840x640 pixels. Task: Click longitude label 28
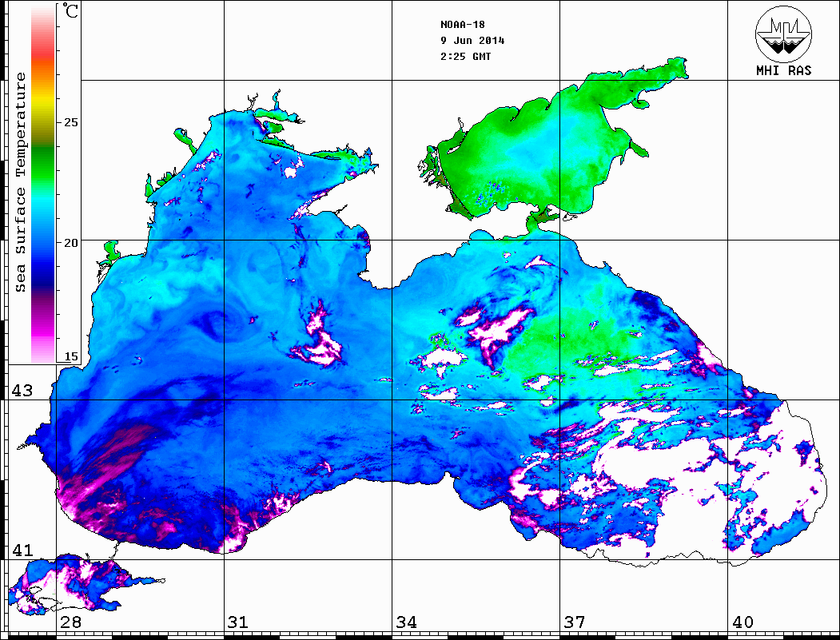70,622
